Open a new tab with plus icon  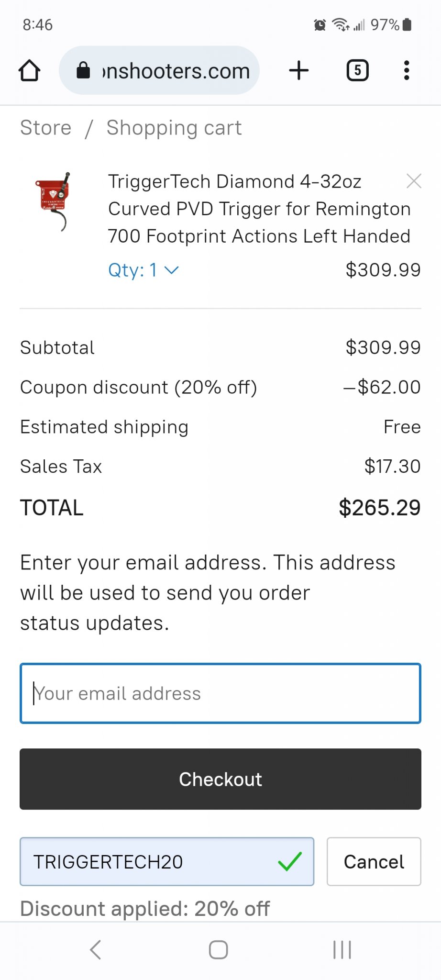click(299, 70)
